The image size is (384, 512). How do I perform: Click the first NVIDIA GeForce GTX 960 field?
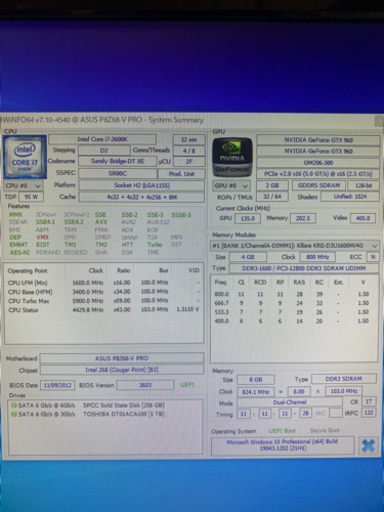(318, 140)
